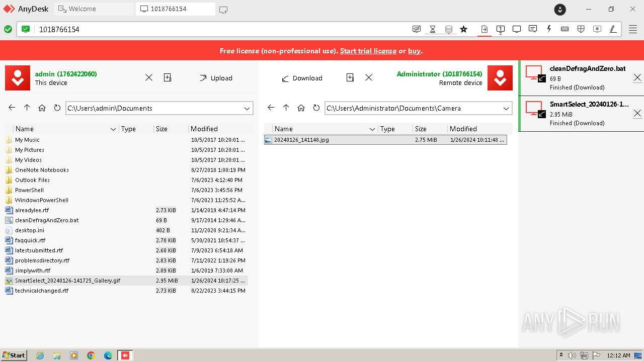The height and width of the screenshot is (362, 644).
Task: Go to home folder in local browser
Action: (x=42, y=108)
